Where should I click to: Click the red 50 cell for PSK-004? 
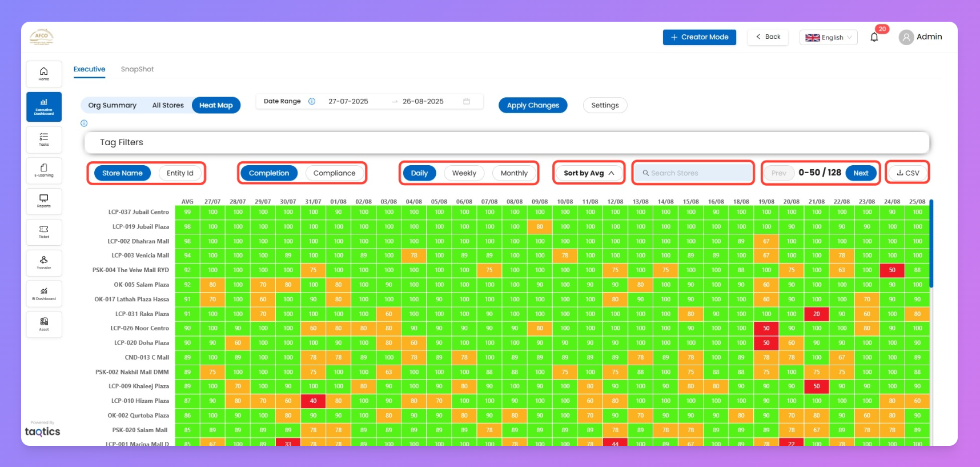892,270
